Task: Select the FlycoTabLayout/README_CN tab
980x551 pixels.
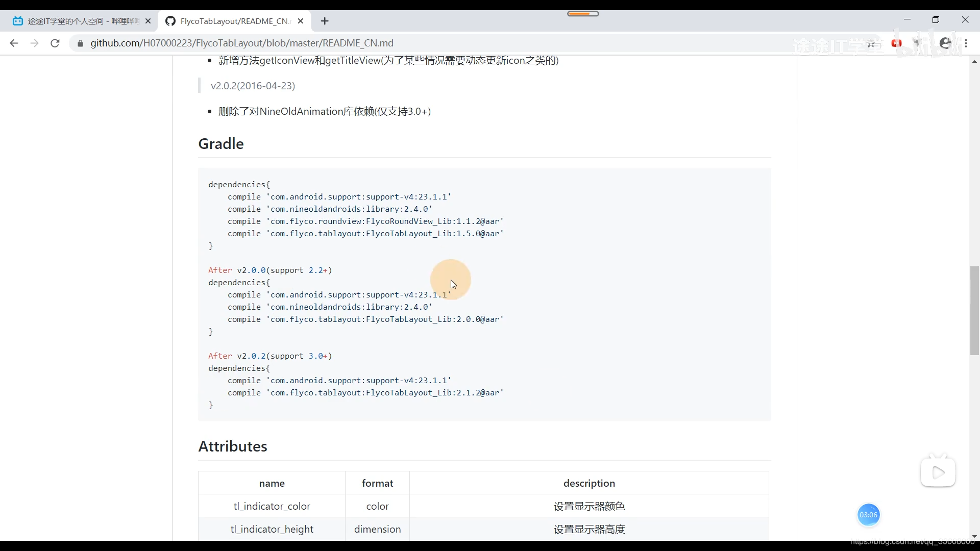Action: click(x=235, y=21)
